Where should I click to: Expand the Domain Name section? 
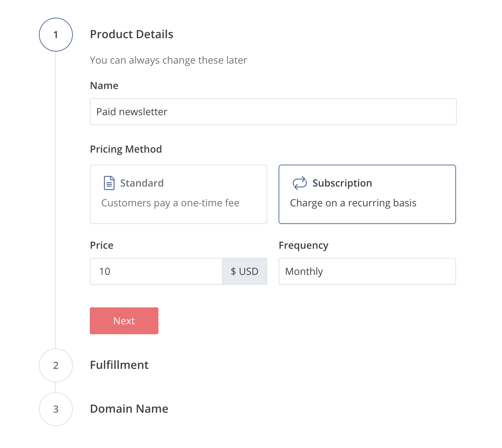click(x=129, y=409)
